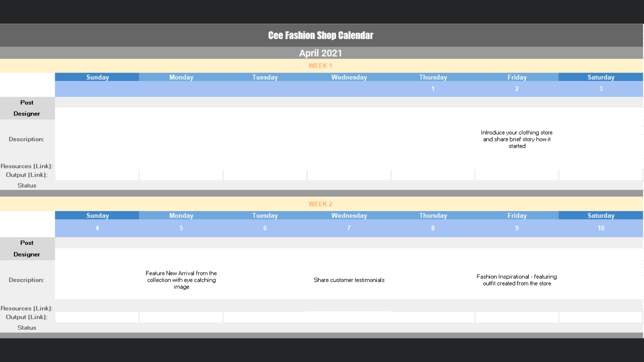Select the 'Introduce your clothing store' description cell
644x362 pixels.
(x=517, y=139)
